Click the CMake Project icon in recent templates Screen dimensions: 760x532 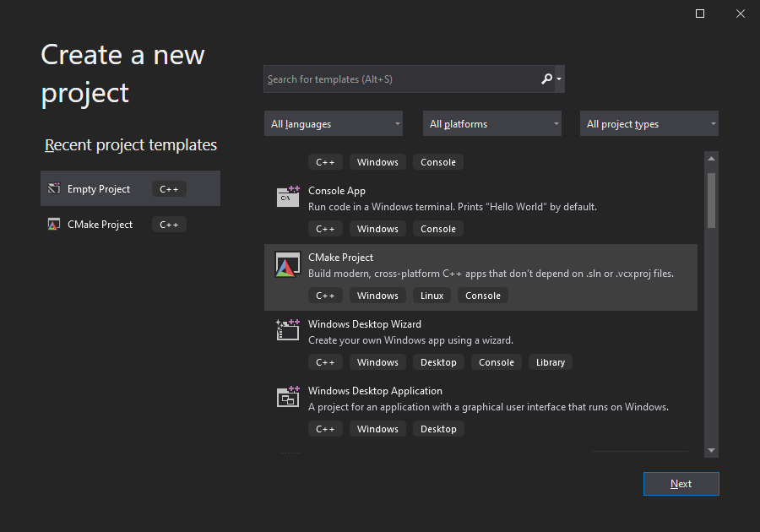pyautogui.click(x=54, y=224)
